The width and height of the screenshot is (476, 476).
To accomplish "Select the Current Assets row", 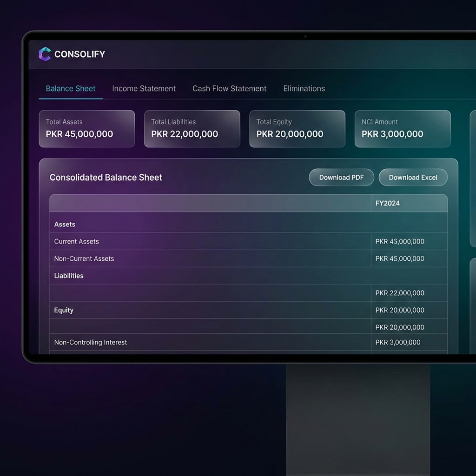I will pos(76,241).
